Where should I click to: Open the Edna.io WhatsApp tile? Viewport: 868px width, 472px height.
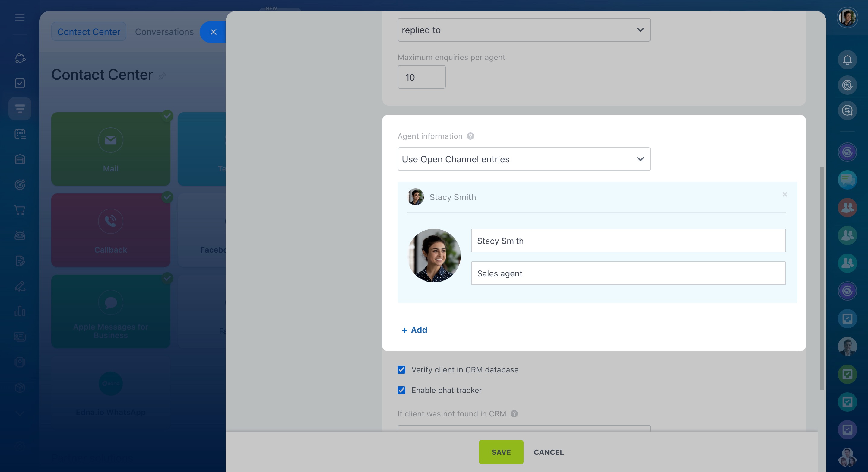(110, 393)
